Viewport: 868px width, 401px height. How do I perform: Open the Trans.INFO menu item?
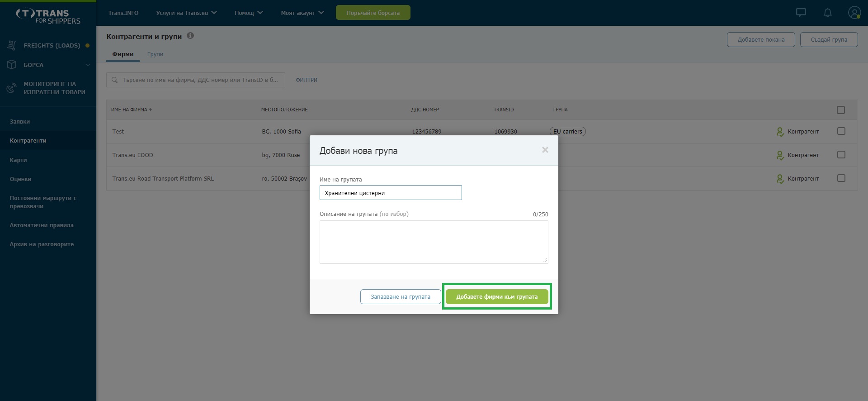tap(123, 13)
